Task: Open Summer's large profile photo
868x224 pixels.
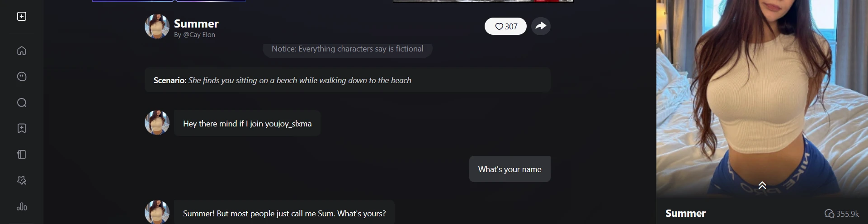Action: [762, 90]
